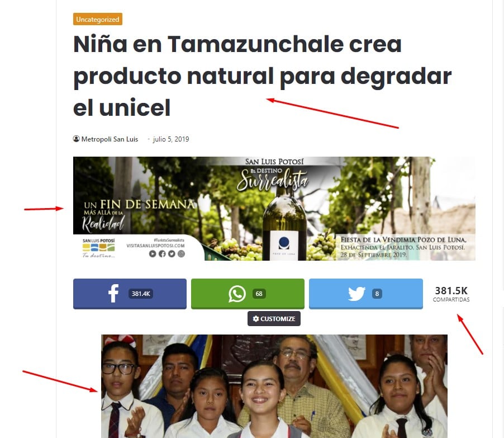Click the julio 5, 2019 date
This screenshot has width=504, height=438.
171,139
